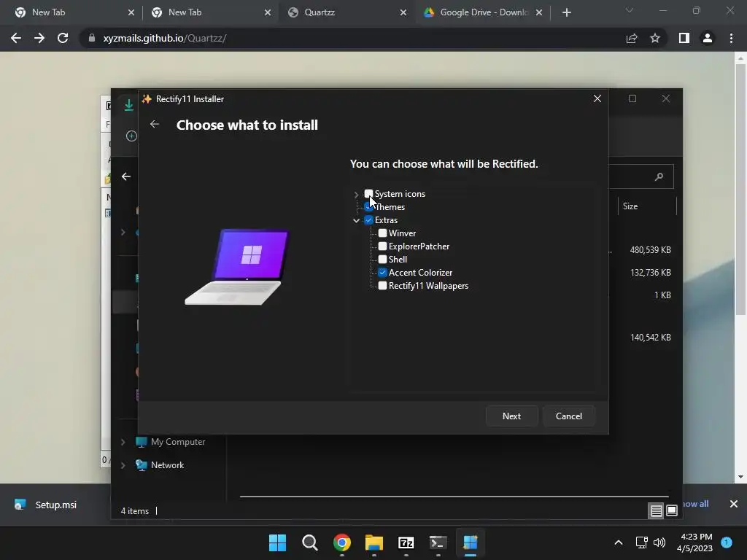Screen dimensions: 747x560
Task: Click the file manager back arrow
Action: coord(126,176)
